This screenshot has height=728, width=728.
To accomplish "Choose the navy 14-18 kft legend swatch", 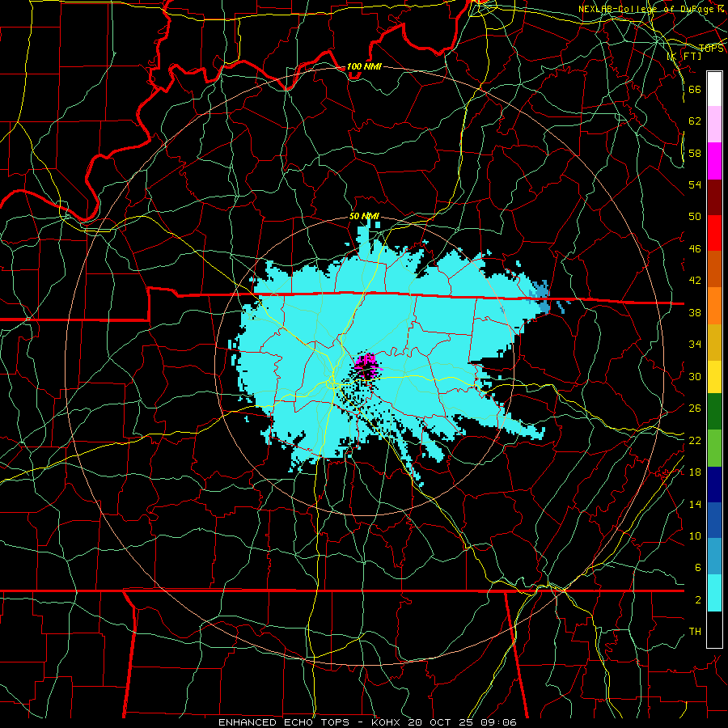I will 714,485.
